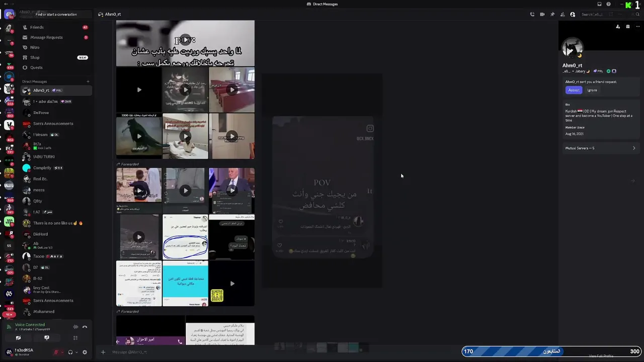Click the red NEW unread indicator
The image size is (644, 362).
[x=9, y=314]
